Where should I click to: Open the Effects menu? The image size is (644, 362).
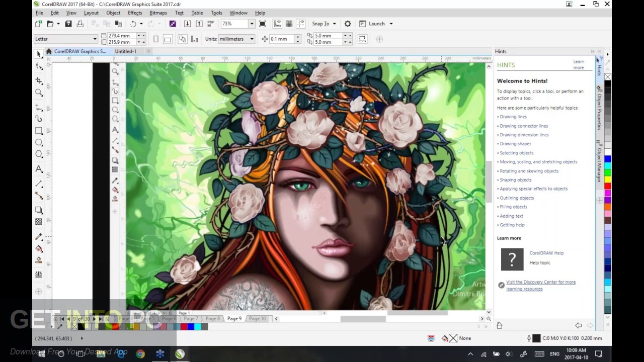(135, 13)
